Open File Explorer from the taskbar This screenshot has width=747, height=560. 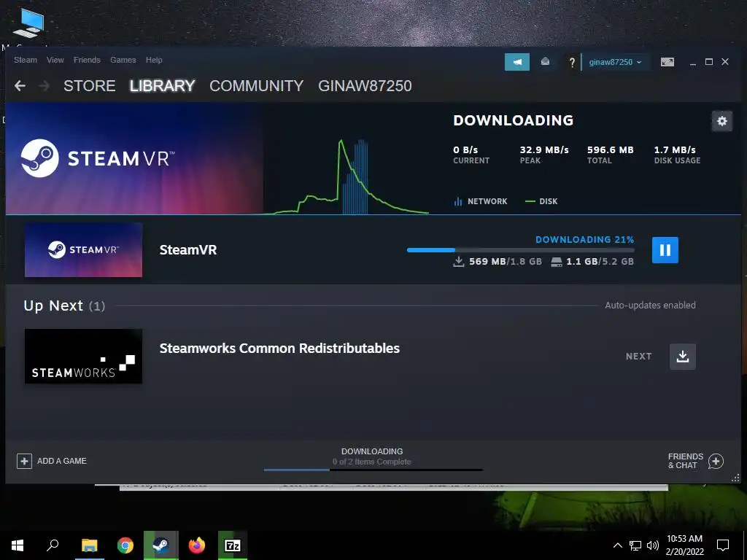[x=89, y=545]
